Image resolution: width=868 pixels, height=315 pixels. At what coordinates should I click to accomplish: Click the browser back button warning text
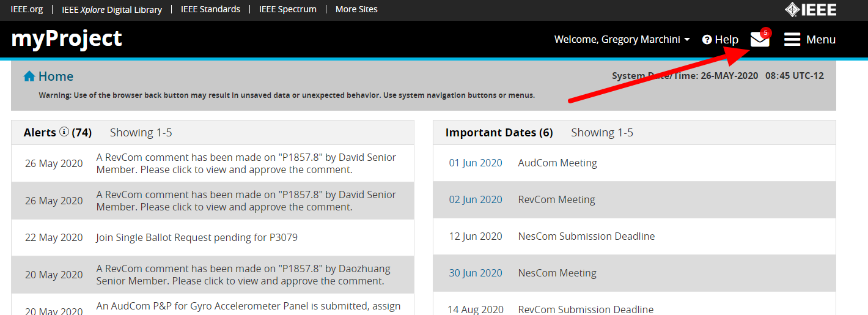287,95
